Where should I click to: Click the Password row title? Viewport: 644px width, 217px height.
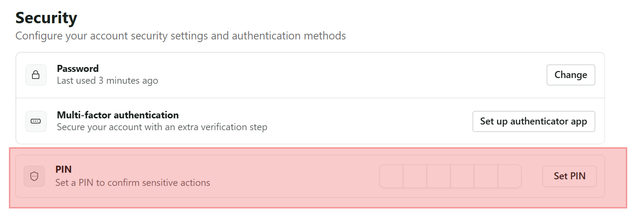click(78, 68)
